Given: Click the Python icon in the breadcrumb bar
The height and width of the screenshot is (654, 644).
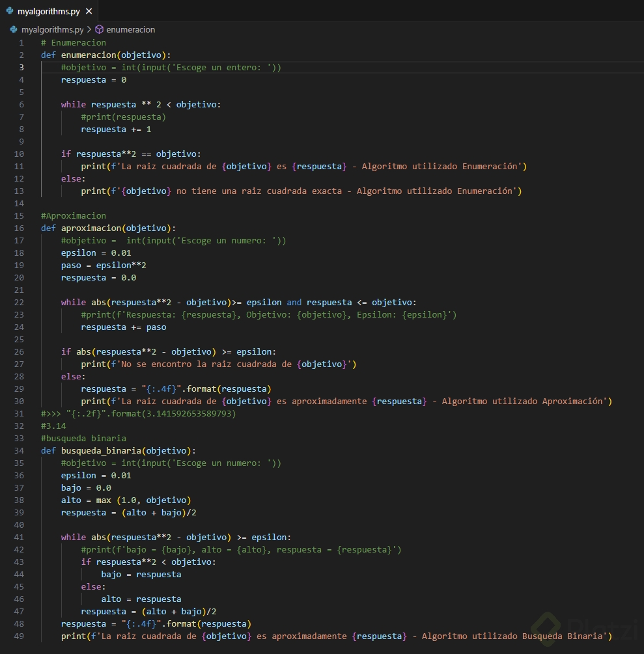Looking at the screenshot, I should [14, 30].
